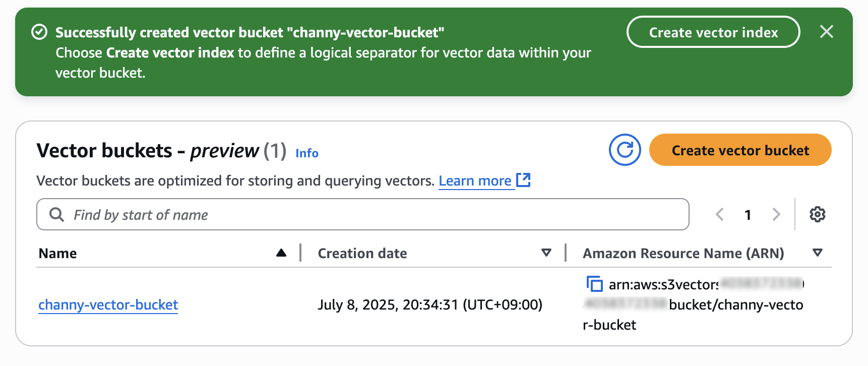
Task: Focus the Find by start of name field
Action: (x=363, y=214)
